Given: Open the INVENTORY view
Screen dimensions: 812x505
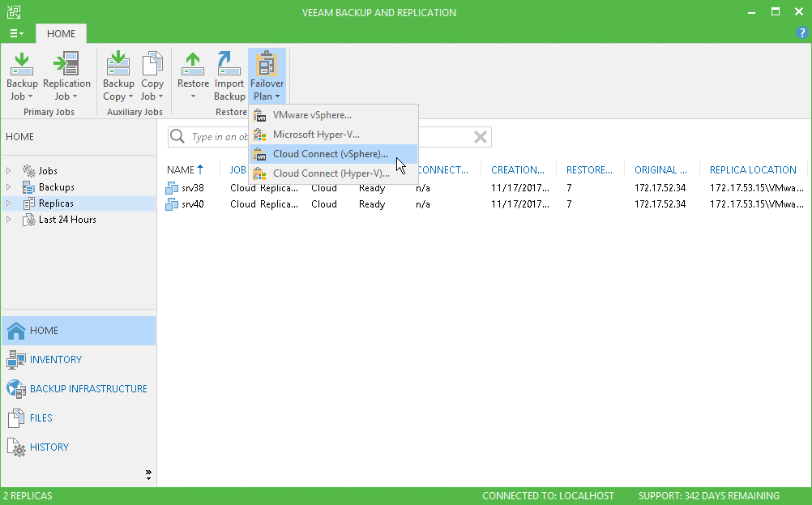Looking at the screenshot, I should 79,359.
